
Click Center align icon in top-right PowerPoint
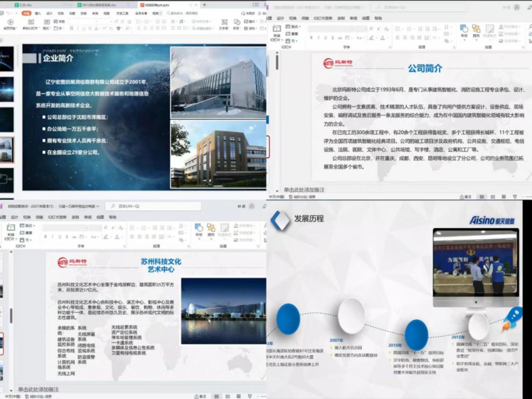[x=405, y=37]
